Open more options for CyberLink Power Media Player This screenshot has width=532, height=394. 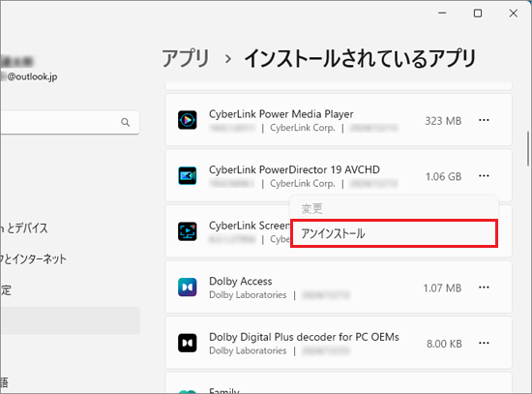pyautogui.click(x=484, y=120)
